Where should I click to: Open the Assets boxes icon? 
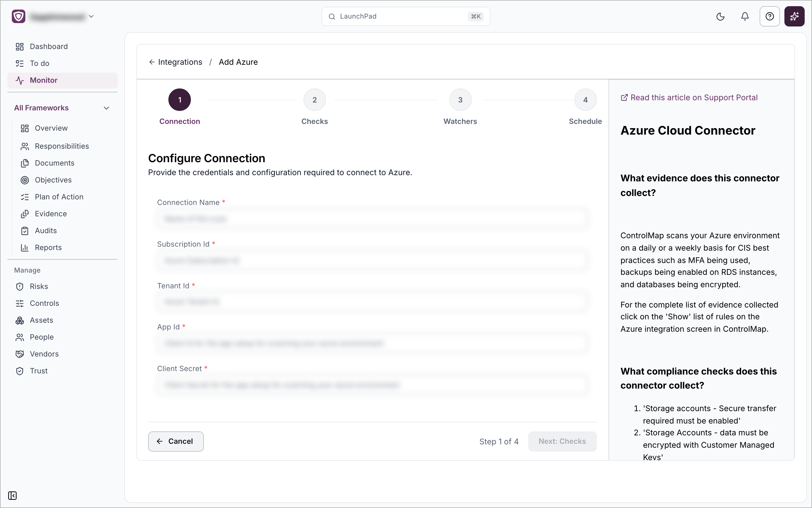[x=19, y=320]
